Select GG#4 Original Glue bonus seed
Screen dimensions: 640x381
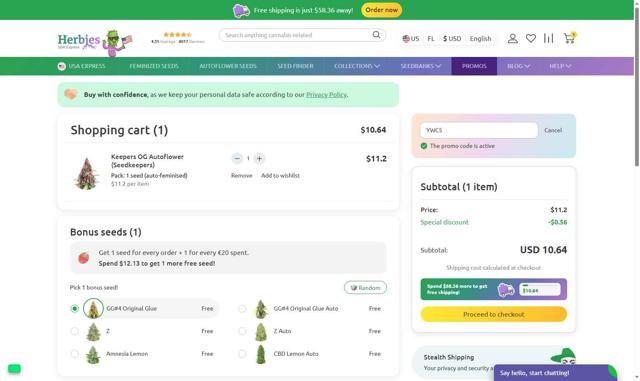(74, 308)
